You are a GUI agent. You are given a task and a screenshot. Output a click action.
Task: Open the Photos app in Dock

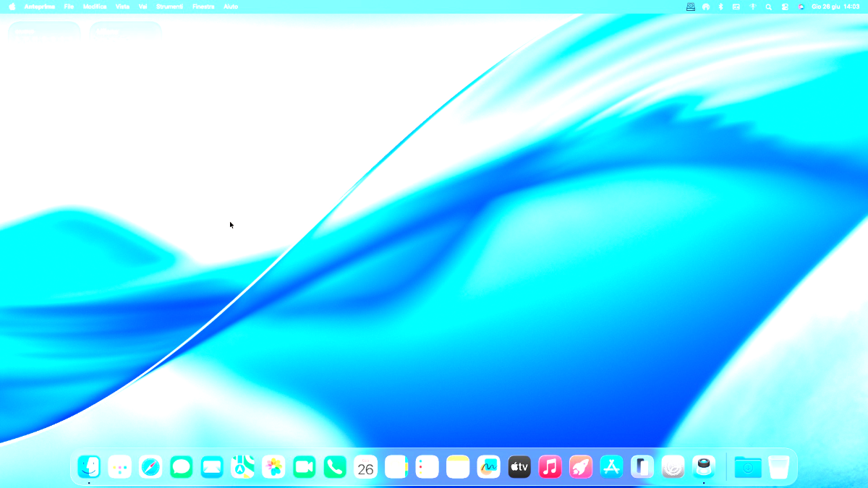coord(273,467)
